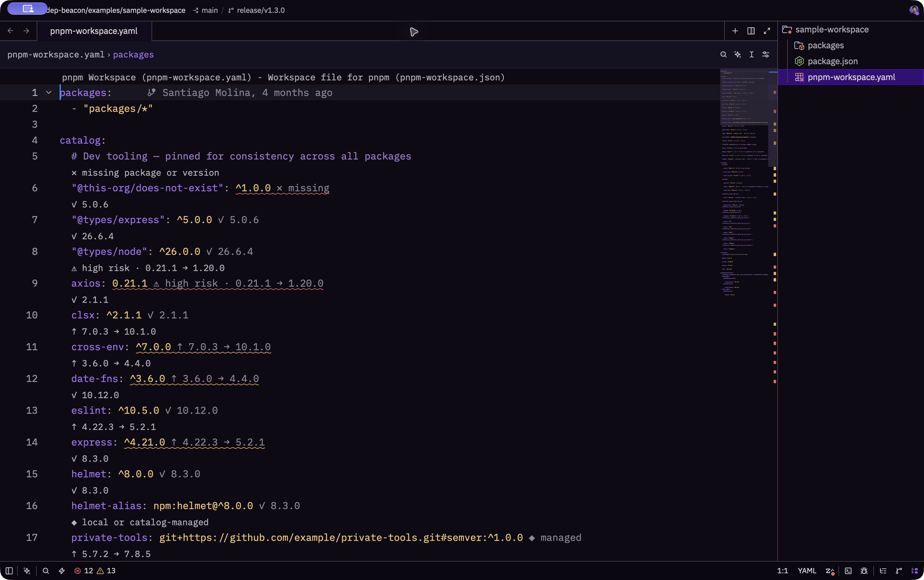Open cursor position 1:1 indicator
This screenshot has width=924, height=580.
click(783, 571)
